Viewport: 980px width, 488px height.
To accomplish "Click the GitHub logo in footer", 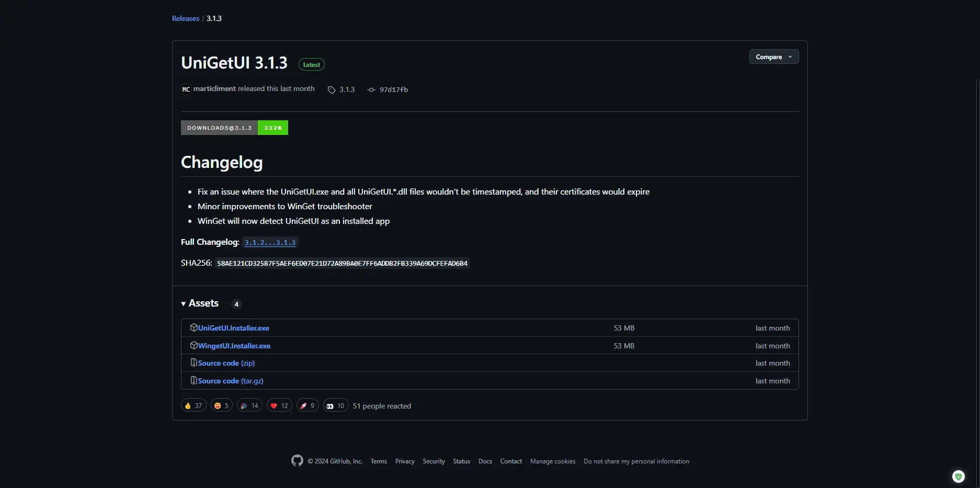I will click(297, 460).
